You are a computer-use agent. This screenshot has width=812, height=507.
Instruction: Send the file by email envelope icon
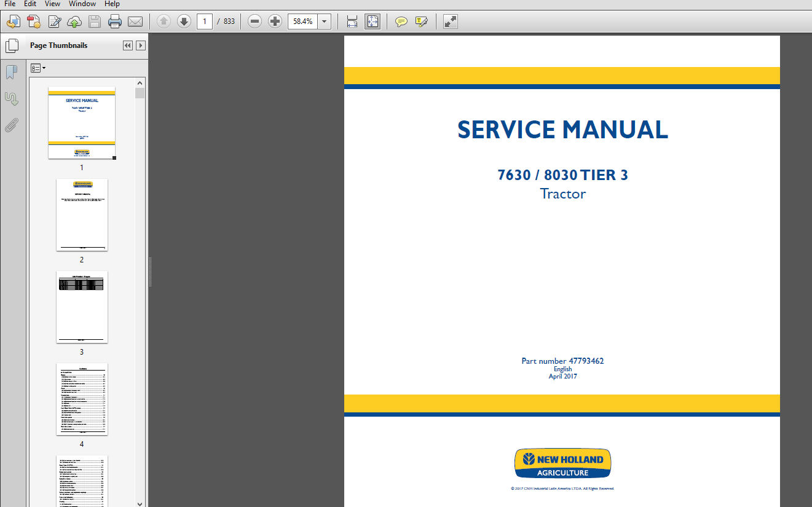[135, 22]
